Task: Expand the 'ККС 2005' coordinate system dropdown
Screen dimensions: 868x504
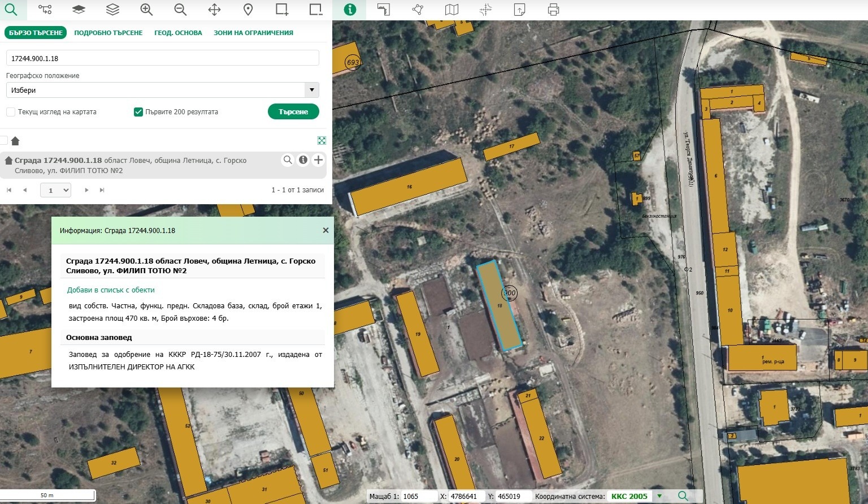Action: (659, 497)
